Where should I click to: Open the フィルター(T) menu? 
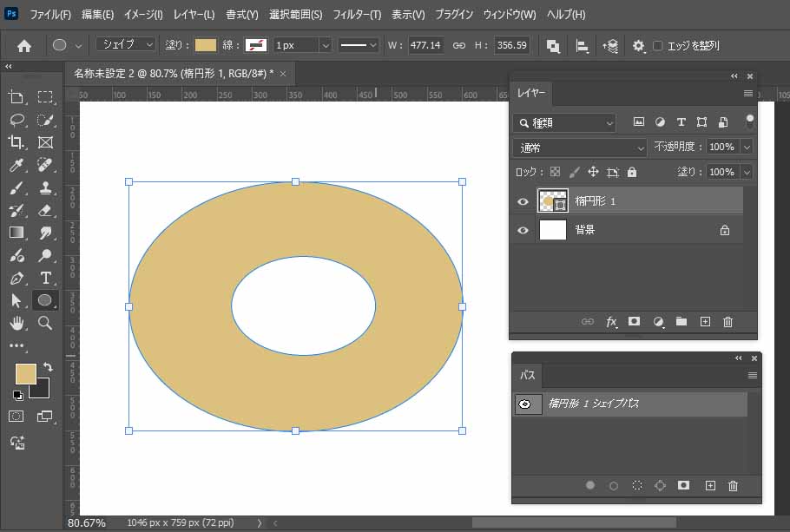(358, 15)
